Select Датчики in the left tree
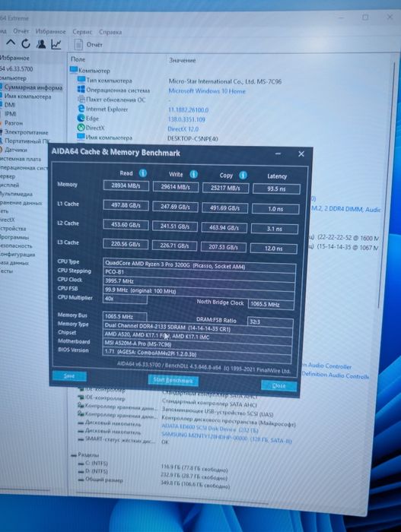The image size is (401, 532). click(15, 150)
